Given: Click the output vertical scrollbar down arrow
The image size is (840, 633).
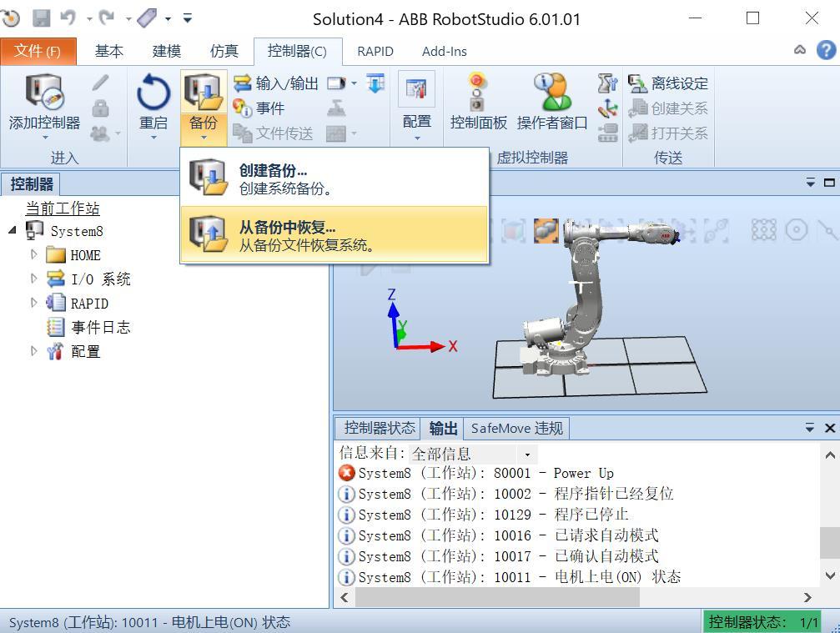Looking at the screenshot, I should pyautogui.click(x=830, y=575).
